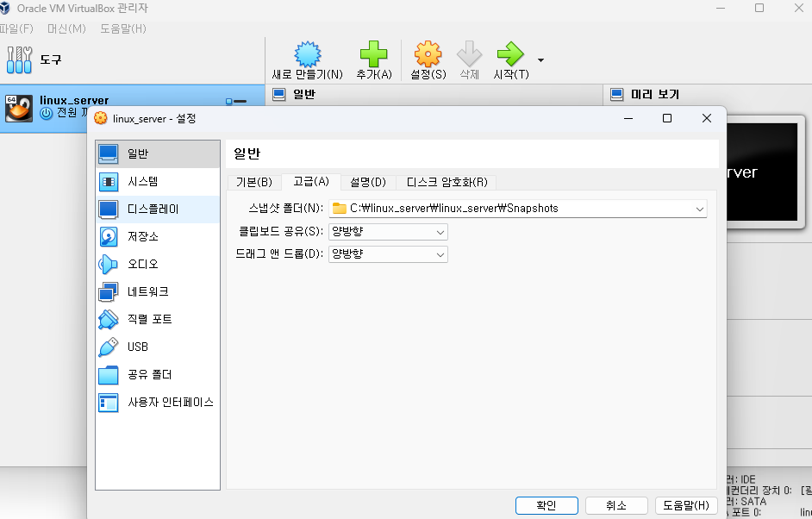
Task: Click the 삭제 arrow icon
Action: tap(469, 53)
